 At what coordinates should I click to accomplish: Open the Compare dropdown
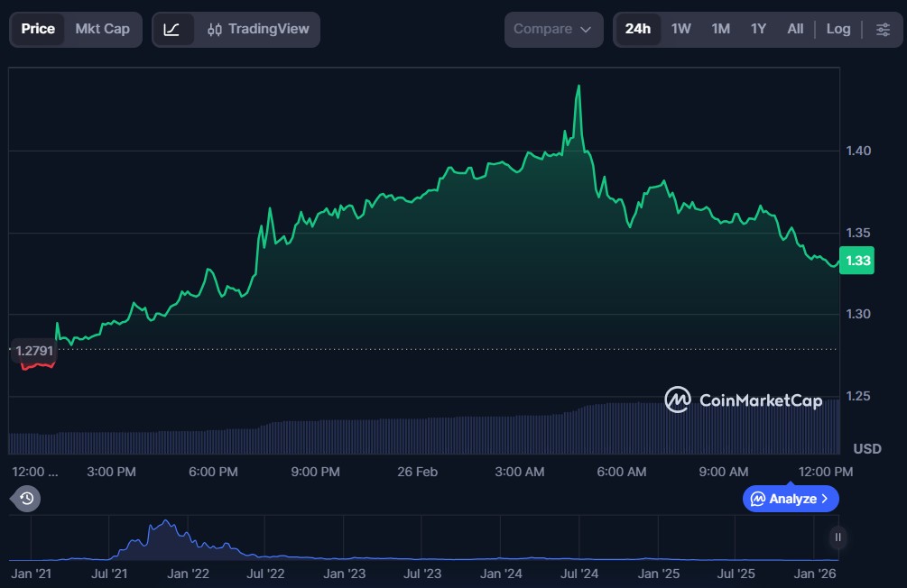(553, 29)
